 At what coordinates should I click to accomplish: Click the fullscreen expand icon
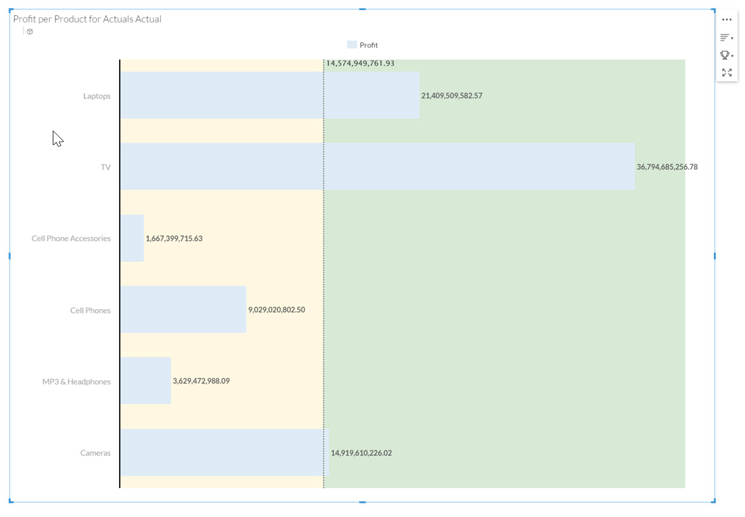(726, 73)
